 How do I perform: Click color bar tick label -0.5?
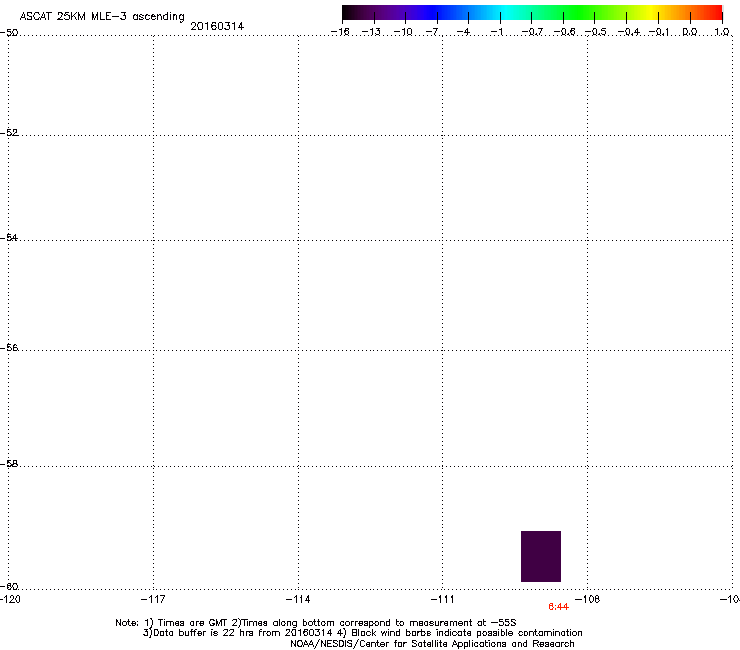coord(596,32)
